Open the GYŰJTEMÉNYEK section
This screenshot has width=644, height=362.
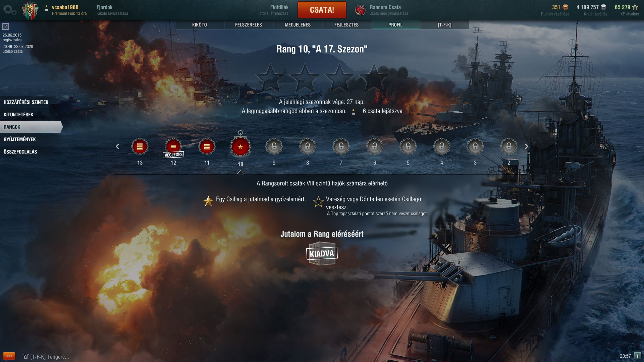(20, 139)
